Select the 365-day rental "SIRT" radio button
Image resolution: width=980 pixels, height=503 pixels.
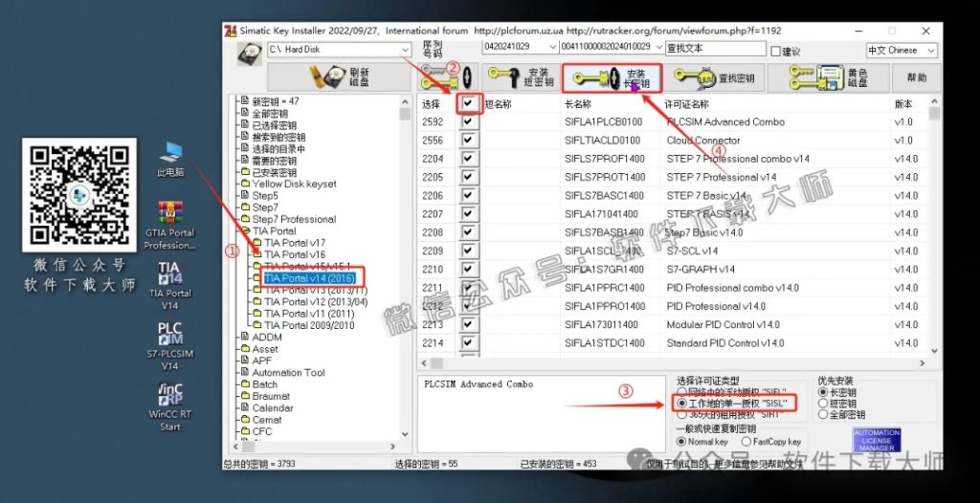(x=681, y=414)
